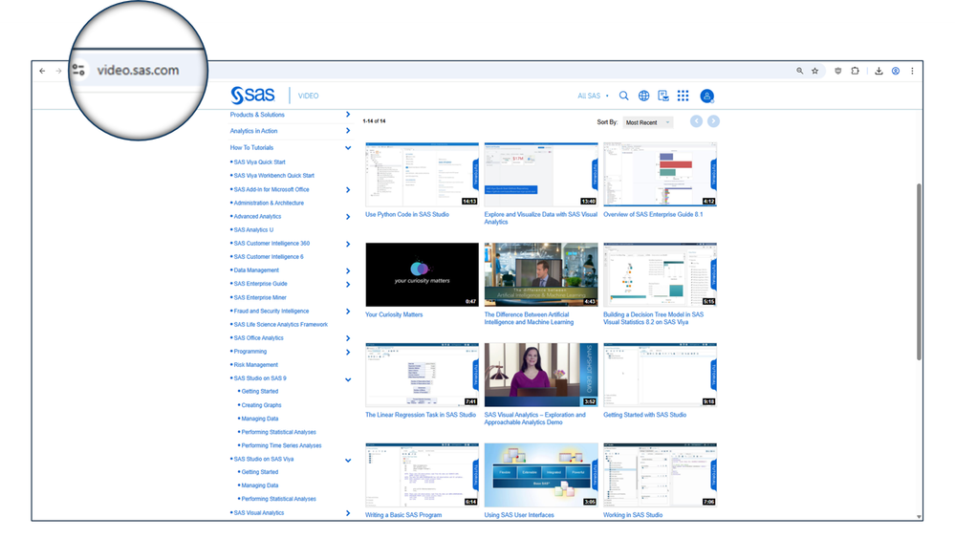Viewport: 955px width, 560px height.
Task: Open the SAS logo home link
Action: click(252, 95)
